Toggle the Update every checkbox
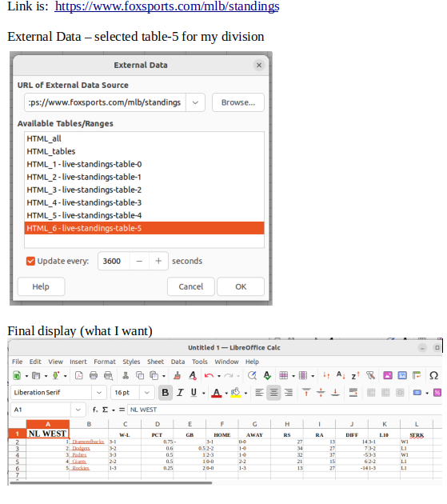 click(30, 261)
